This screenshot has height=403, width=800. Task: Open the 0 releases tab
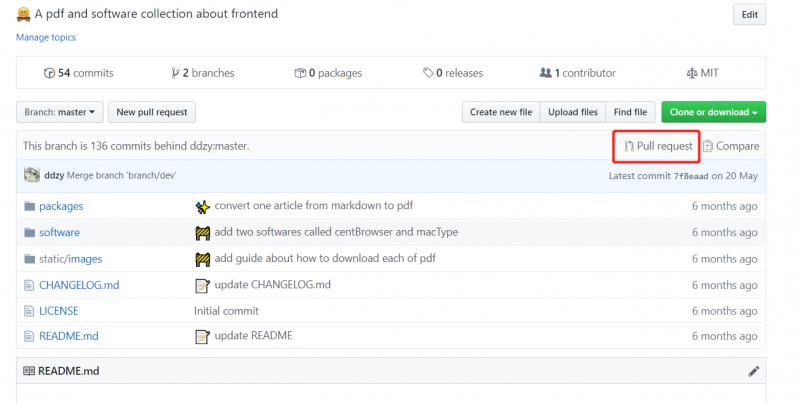[453, 73]
